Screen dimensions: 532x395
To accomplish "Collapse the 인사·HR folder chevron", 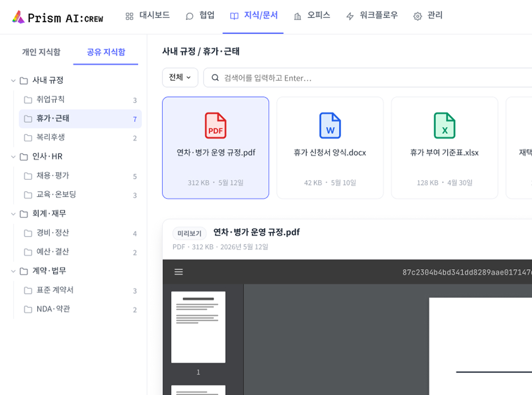I will 13,156.
